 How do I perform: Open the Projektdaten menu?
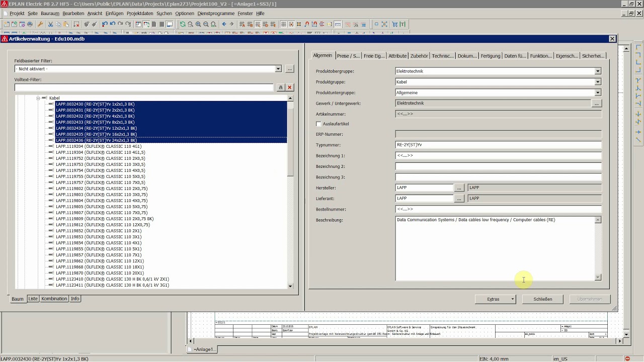pos(139,14)
